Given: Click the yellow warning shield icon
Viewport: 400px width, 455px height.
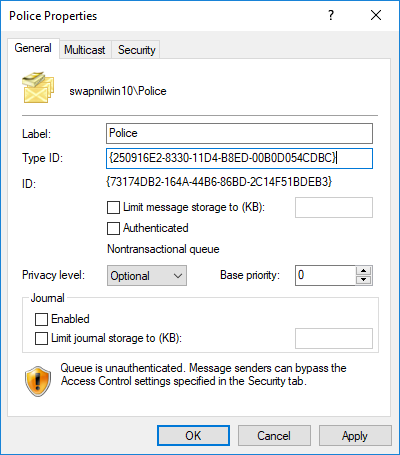Looking at the screenshot, I should coord(38,381).
